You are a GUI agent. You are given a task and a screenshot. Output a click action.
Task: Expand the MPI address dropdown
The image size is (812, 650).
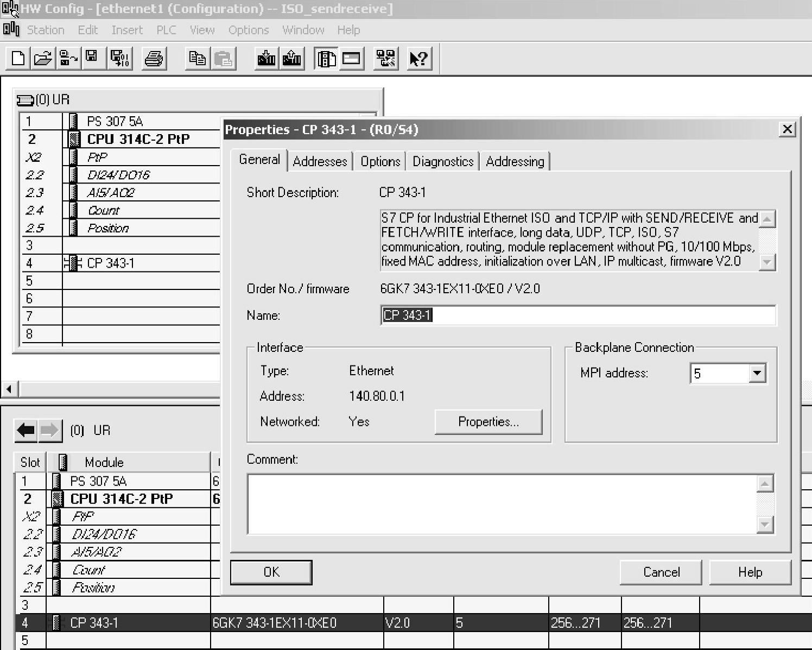757,373
